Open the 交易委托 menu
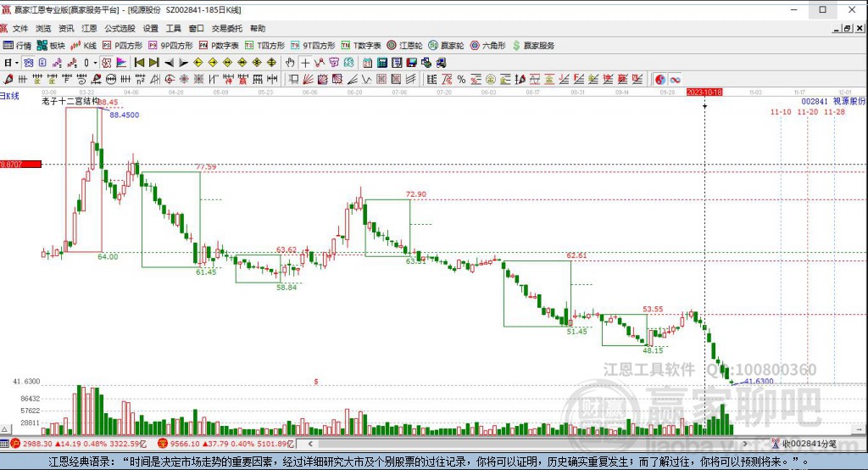Image resolution: width=868 pixels, height=470 pixels. pyautogui.click(x=226, y=28)
